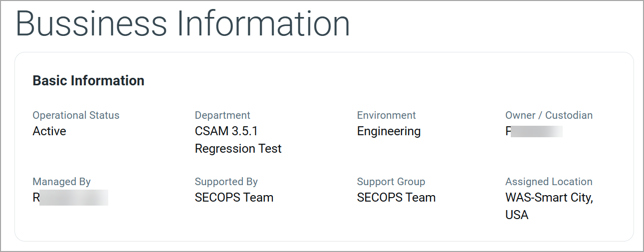
Task: Click the Bussiness Information page title
Action: (x=183, y=24)
